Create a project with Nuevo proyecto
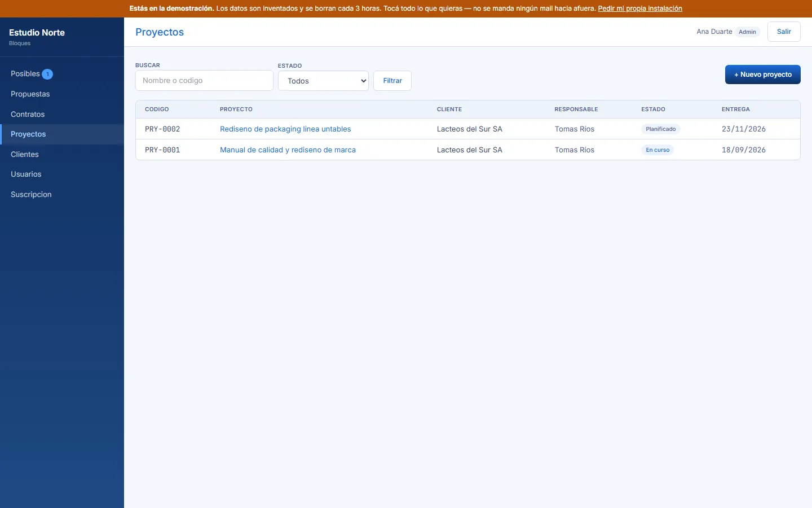The width and height of the screenshot is (812, 508). [762, 75]
